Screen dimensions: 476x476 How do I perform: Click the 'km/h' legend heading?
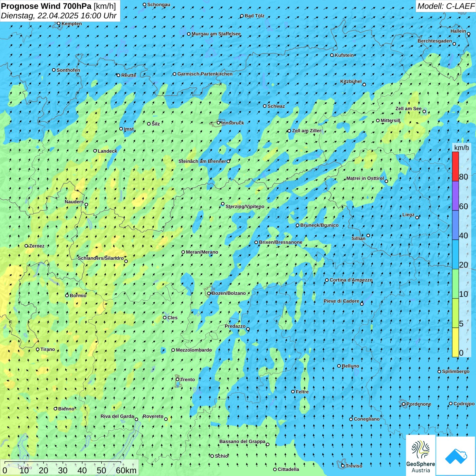461,148
